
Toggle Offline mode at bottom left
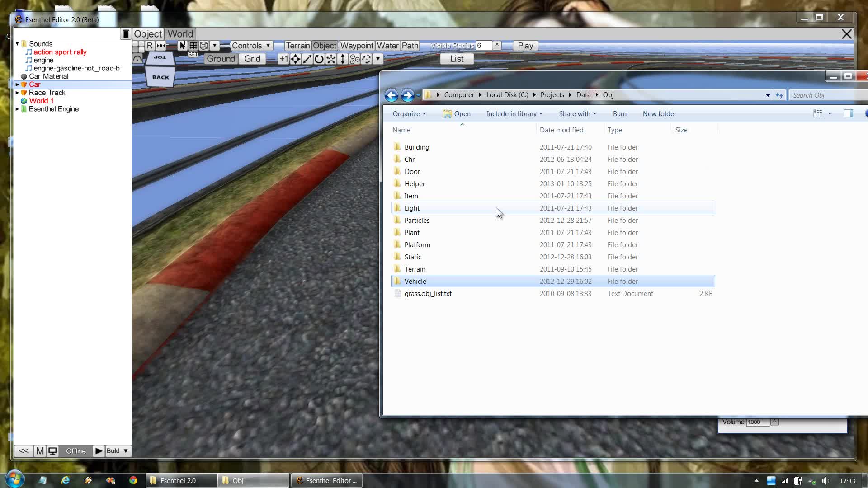pyautogui.click(x=75, y=451)
